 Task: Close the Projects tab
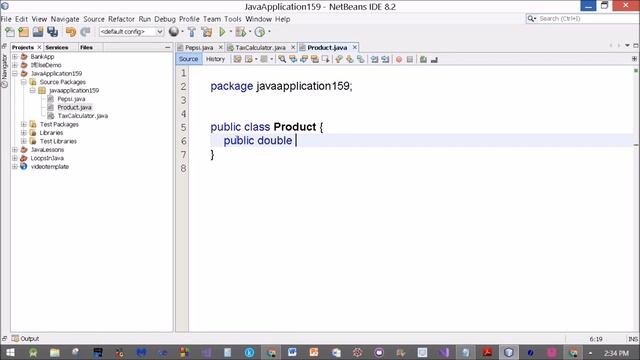point(39,47)
